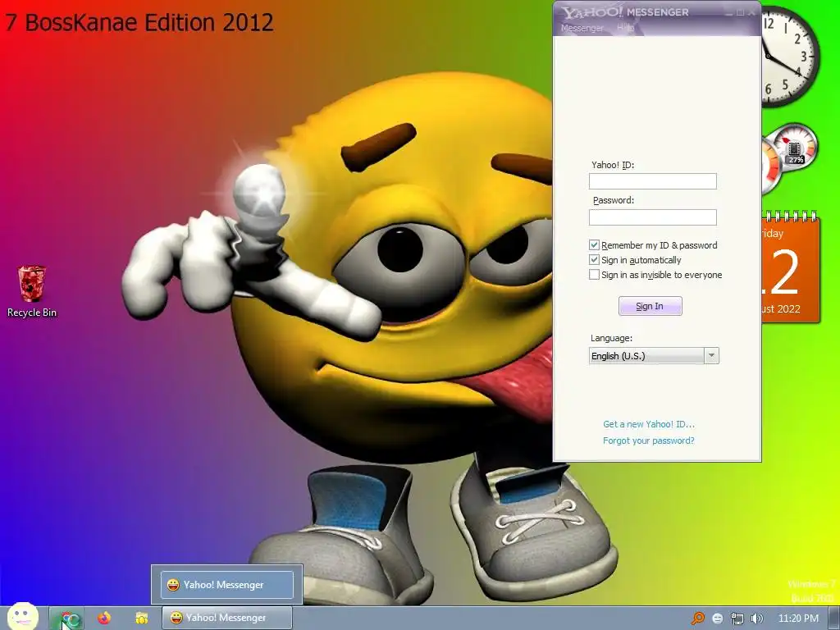
Task: Disable Sign in automatically checkbox
Action: pos(594,260)
